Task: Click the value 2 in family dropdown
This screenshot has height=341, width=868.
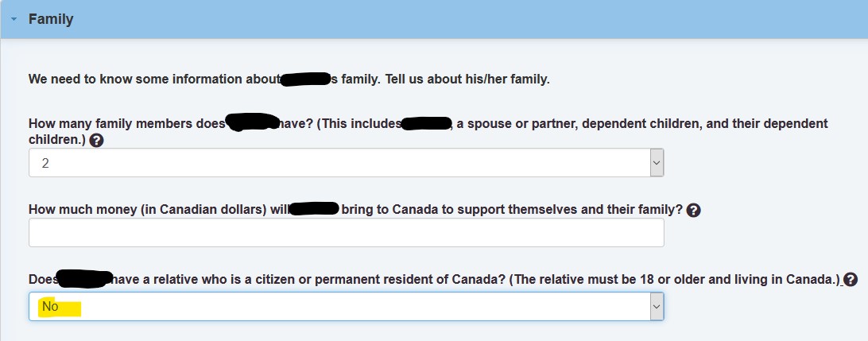Action: click(45, 164)
